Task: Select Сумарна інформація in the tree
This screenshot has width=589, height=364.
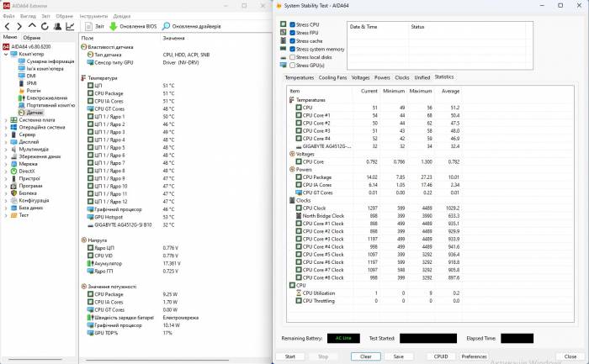Action: coord(50,61)
